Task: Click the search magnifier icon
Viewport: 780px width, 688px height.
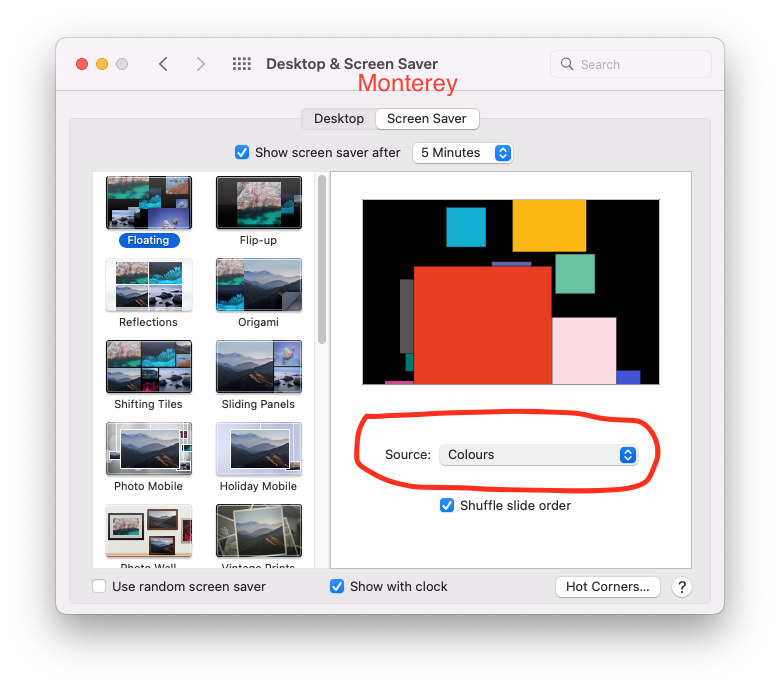Action: (x=567, y=64)
